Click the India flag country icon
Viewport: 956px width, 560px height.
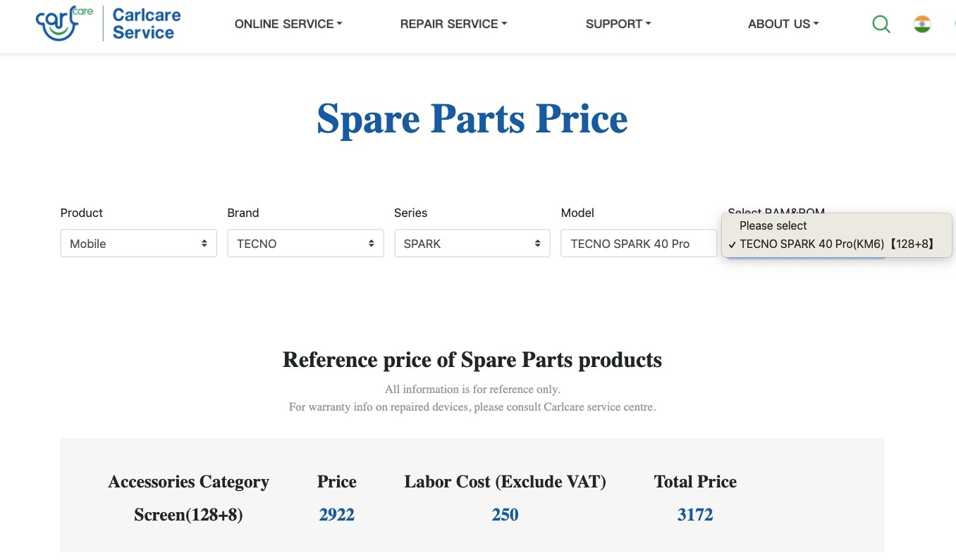point(922,24)
